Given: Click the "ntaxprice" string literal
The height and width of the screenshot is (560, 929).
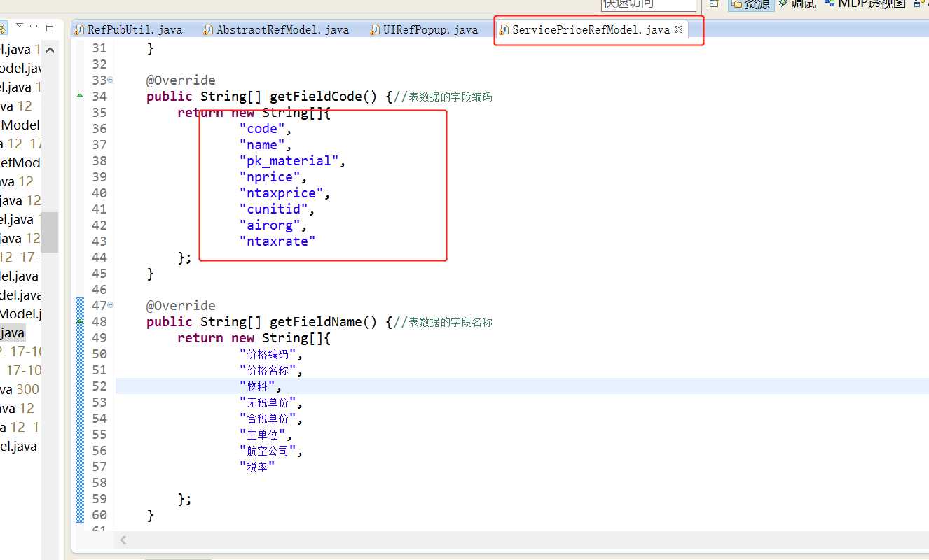Looking at the screenshot, I should point(282,193).
